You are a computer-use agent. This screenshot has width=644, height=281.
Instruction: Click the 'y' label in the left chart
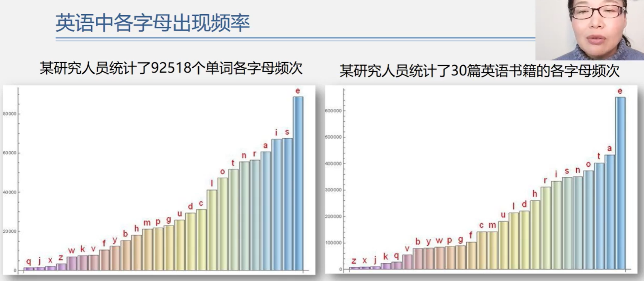(x=115, y=241)
